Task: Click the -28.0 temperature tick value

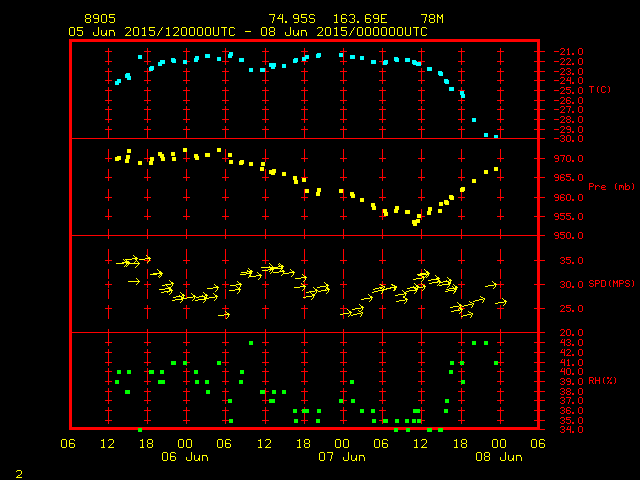Action: click(568, 120)
